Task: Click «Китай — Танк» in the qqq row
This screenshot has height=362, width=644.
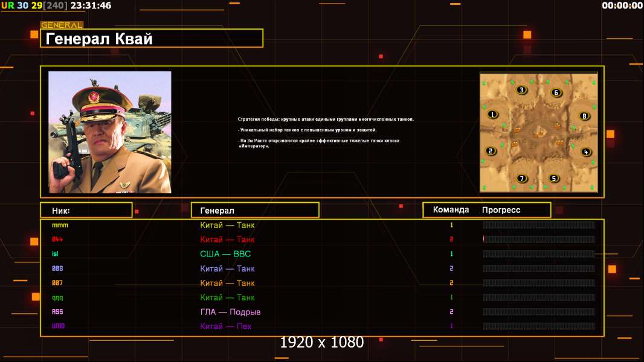Action: tap(227, 297)
